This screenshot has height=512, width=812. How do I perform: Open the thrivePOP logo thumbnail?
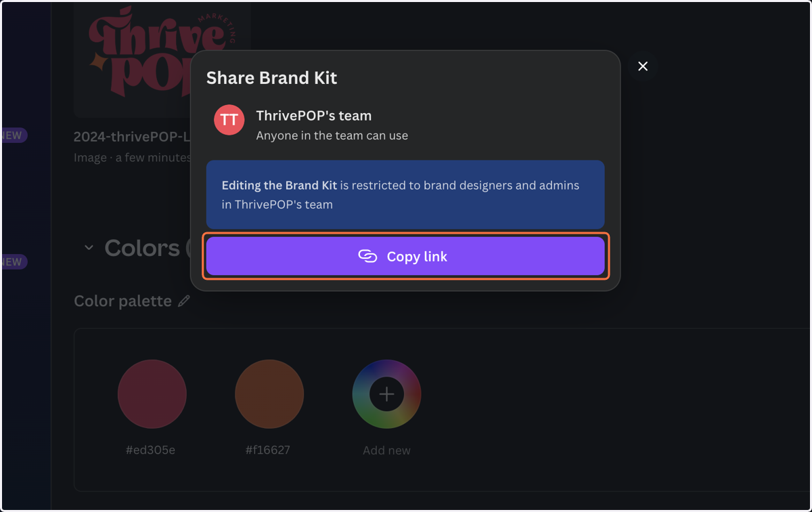[x=162, y=60]
